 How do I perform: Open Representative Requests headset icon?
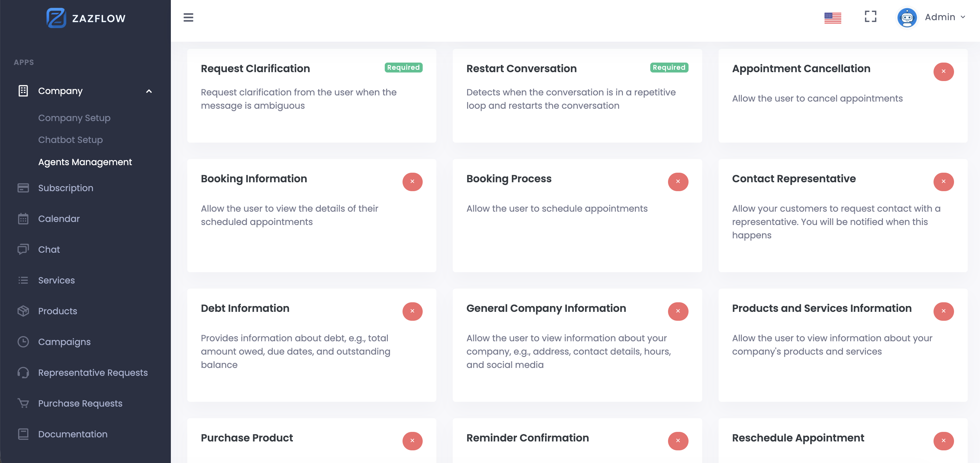23,372
